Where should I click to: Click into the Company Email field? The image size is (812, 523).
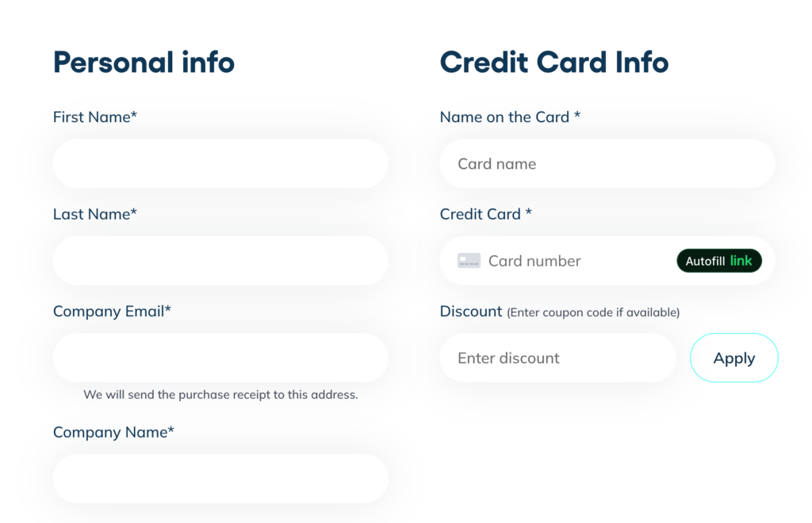pos(220,358)
